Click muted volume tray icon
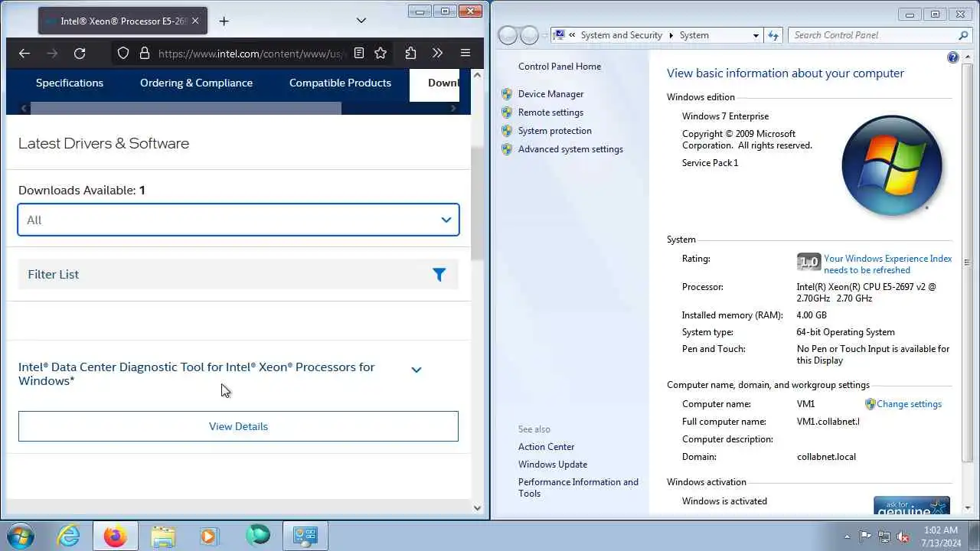 tap(903, 536)
